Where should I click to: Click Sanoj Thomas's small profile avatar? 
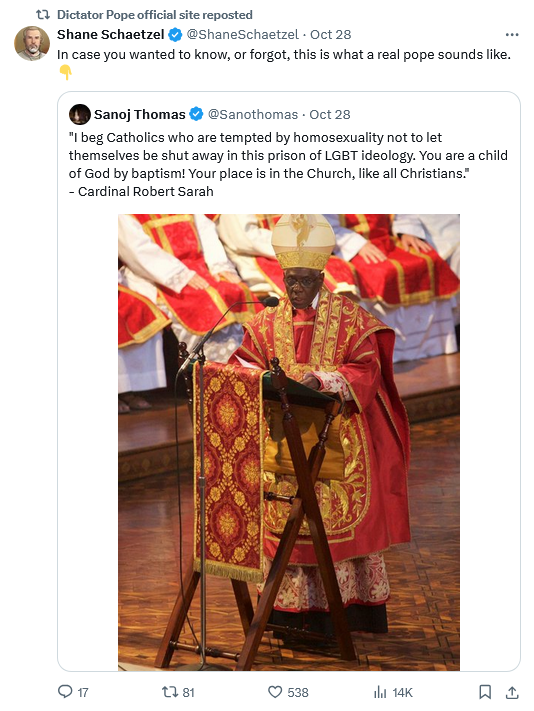[80, 114]
